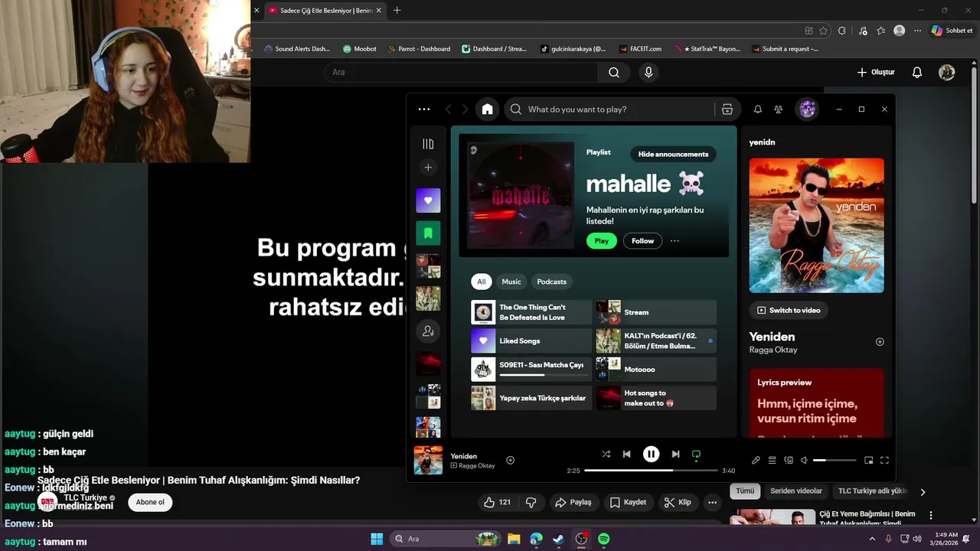The height and width of the screenshot is (551, 980).
Task: Click YouTube Paylaş share button
Action: point(573,502)
